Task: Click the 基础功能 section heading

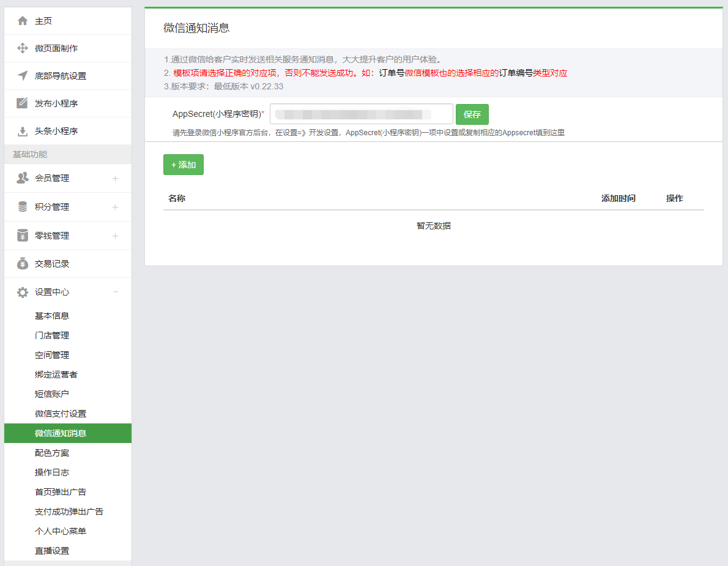Action: [30, 154]
